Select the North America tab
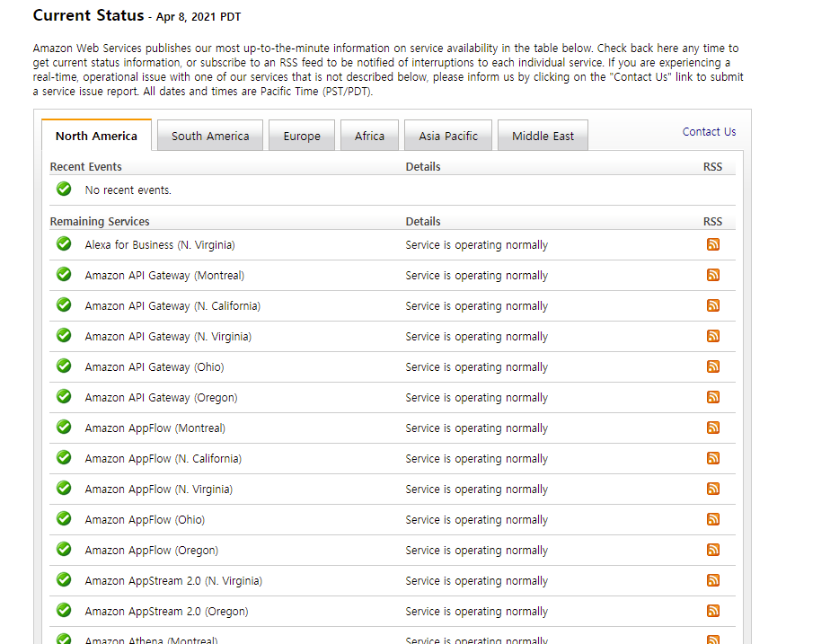This screenshot has height=644, width=839. pyautogui.click(x=96, y=136)
